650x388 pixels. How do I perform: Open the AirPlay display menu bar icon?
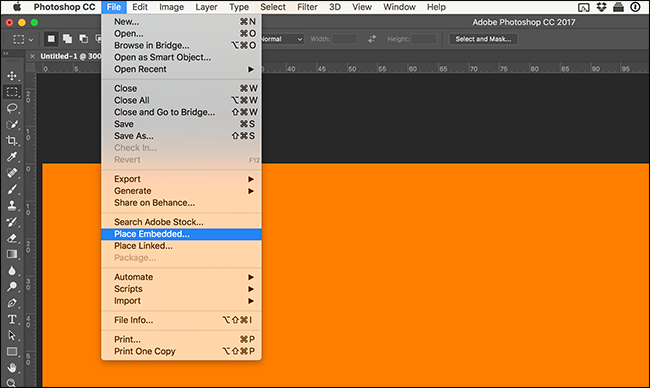584,7
